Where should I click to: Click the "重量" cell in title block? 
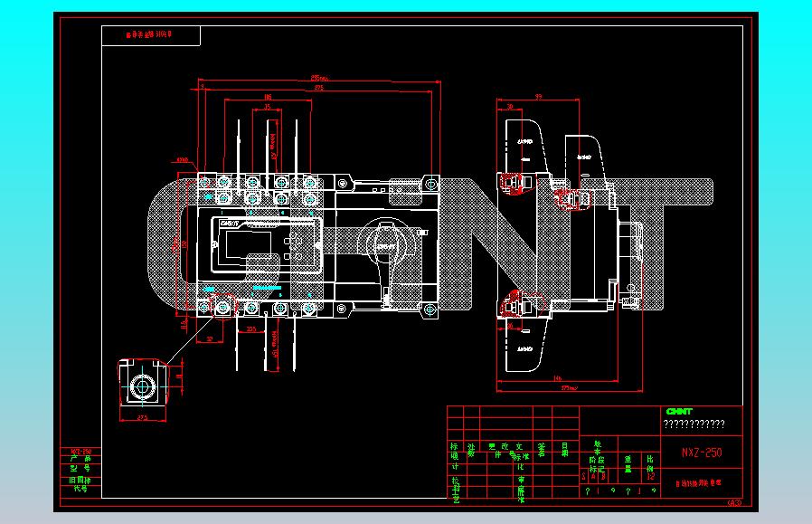coord(628,464)
